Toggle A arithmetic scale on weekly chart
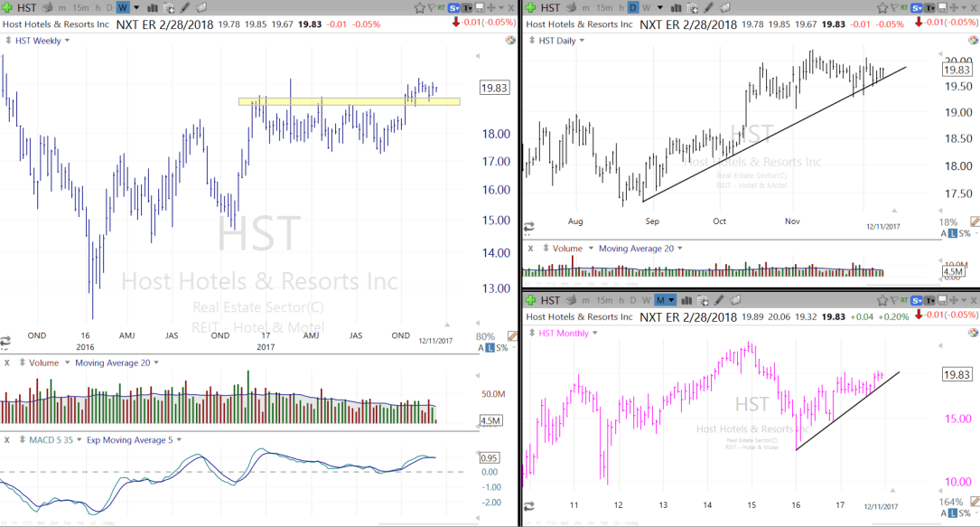Image resolution: width=980 pixels, height=527 pixels. [480, 348]
